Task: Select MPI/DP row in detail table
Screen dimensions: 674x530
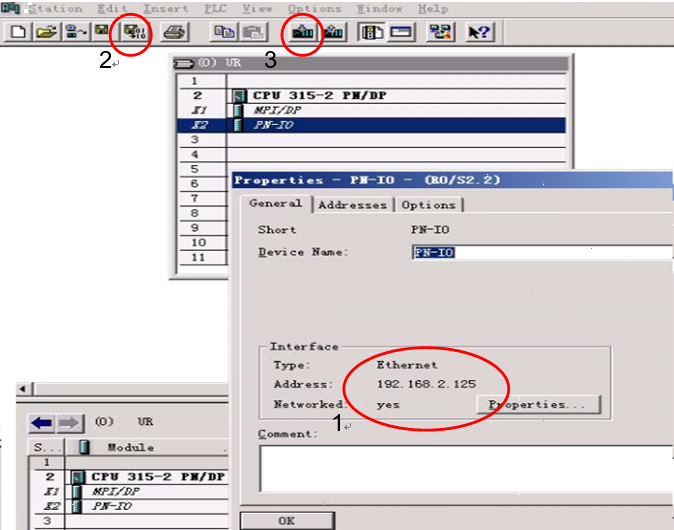Action: point(129,491)
